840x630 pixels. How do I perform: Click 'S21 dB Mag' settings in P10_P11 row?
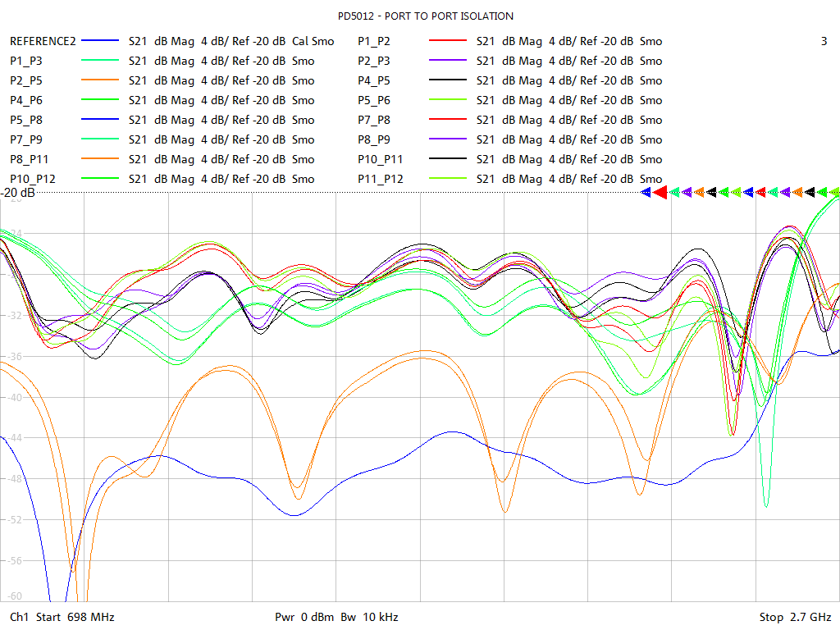pos(509,160)
